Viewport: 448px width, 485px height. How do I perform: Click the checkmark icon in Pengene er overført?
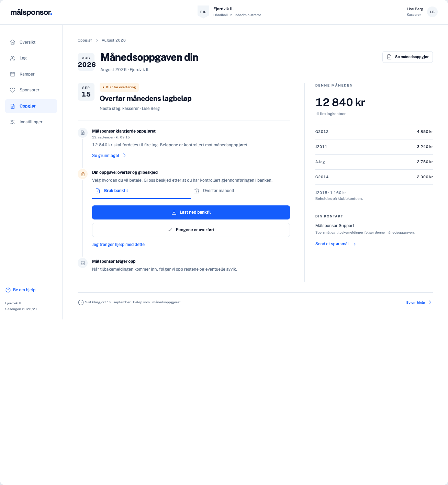170,230
